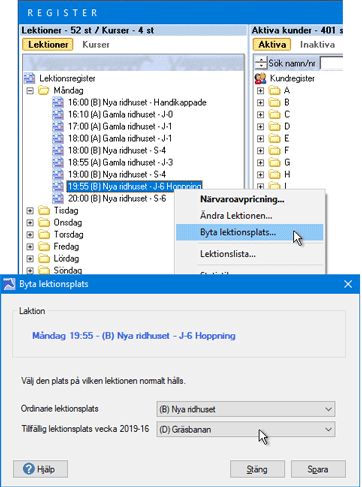Click lesson icon for 17:00 Gamla ridhuset J-1
Viewport: 362px width, 487px height.
58,126
